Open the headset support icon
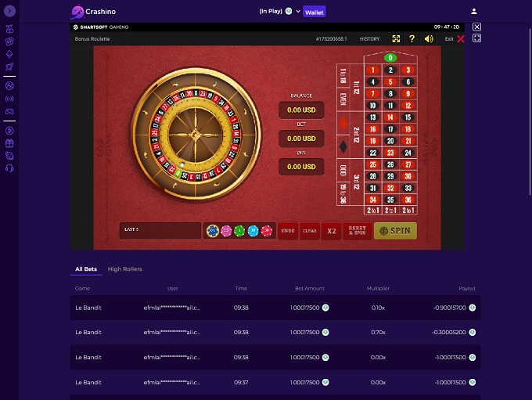The width and height of the screenshot is (532, 400). tap(9, 168)
